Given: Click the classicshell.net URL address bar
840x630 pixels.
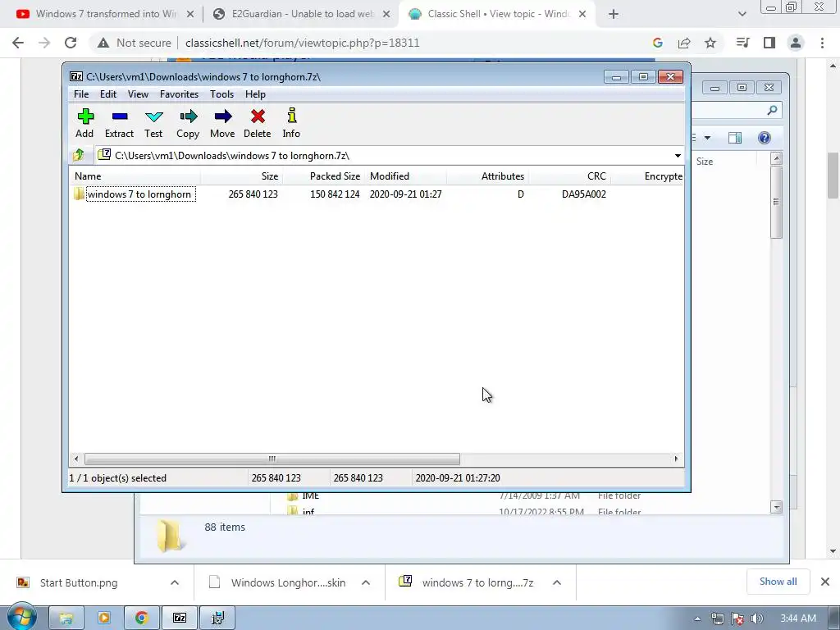Looking at the screenshot, I should click(303, 43).
